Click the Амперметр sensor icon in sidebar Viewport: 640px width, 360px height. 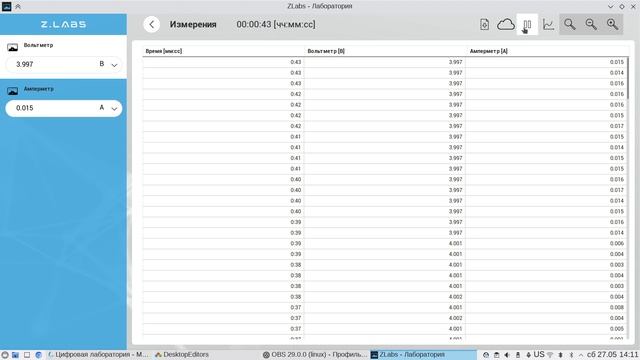[13, 91]
